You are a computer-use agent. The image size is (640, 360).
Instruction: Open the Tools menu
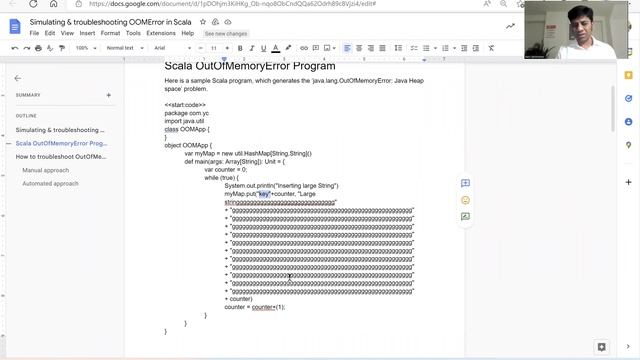tap(133, 33)
